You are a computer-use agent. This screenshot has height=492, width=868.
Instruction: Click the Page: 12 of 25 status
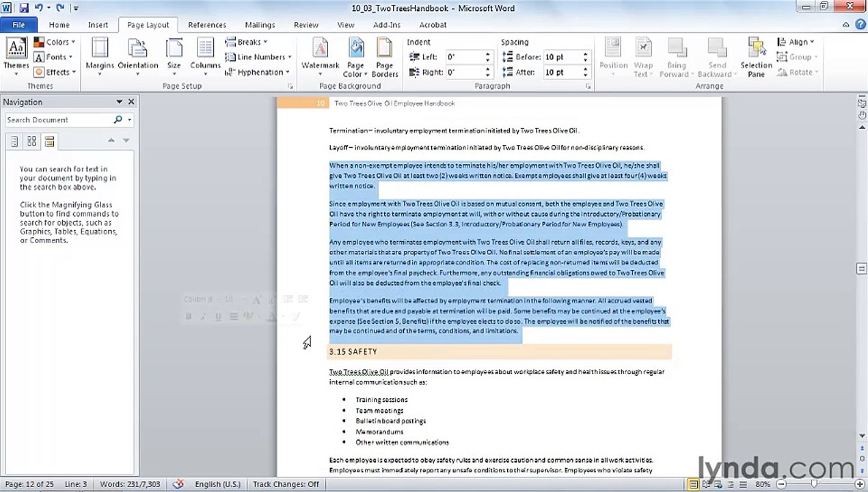[29, 484]
